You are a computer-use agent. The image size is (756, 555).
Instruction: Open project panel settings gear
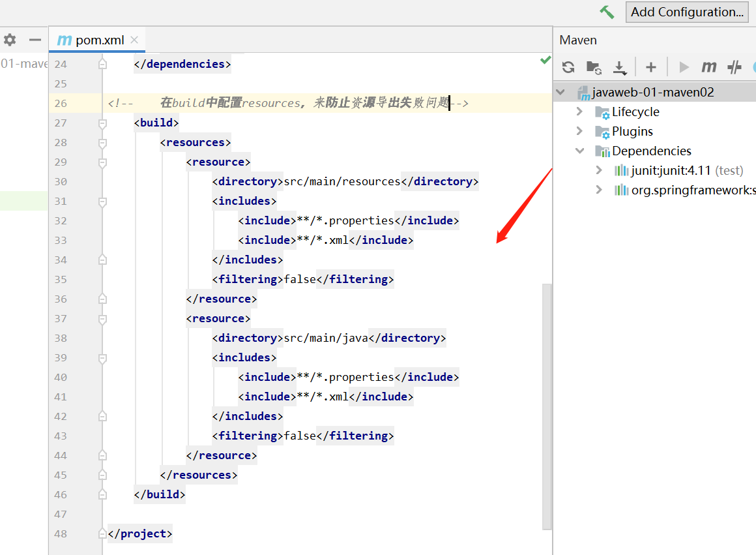[x=10, y=40]
